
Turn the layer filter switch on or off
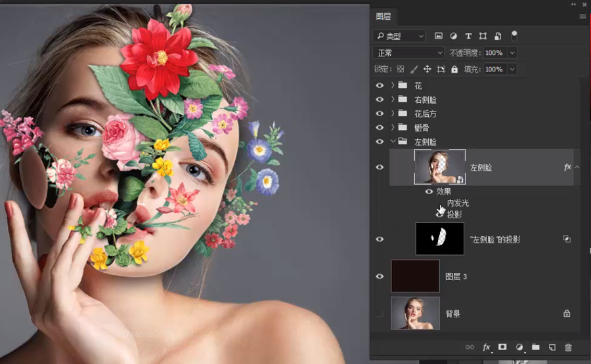pos(514,35)
